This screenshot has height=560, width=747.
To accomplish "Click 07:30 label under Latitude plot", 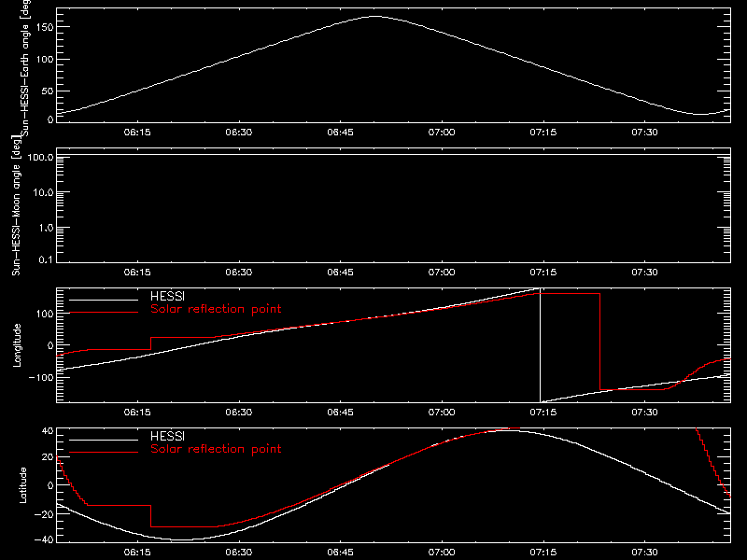I will 644,552.
